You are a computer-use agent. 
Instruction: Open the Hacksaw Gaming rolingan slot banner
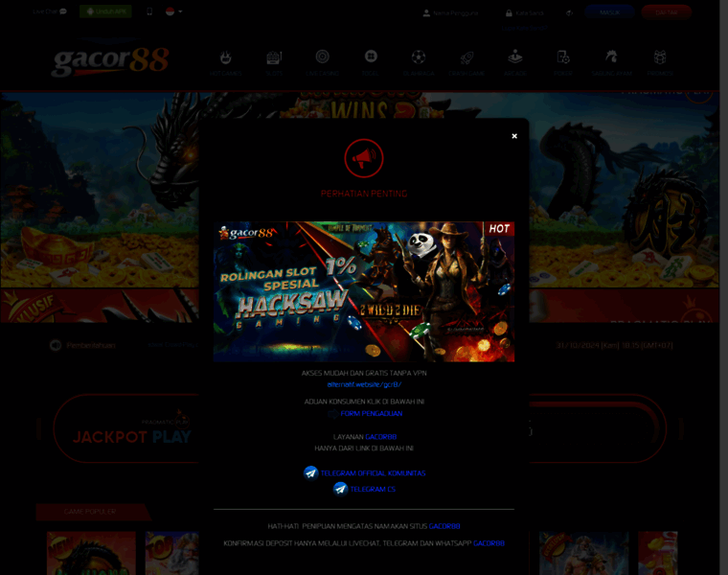pyautogui.click(x=364, y=291)
